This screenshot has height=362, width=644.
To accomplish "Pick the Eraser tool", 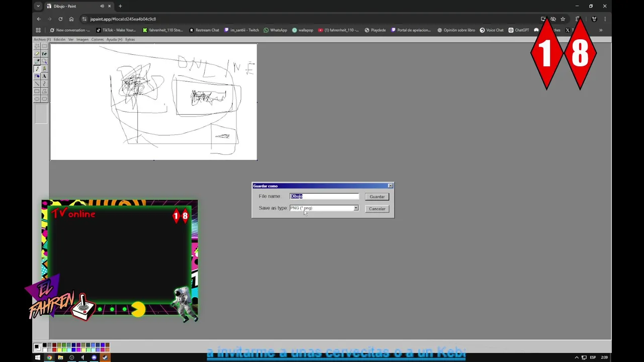I will (37, 53).
